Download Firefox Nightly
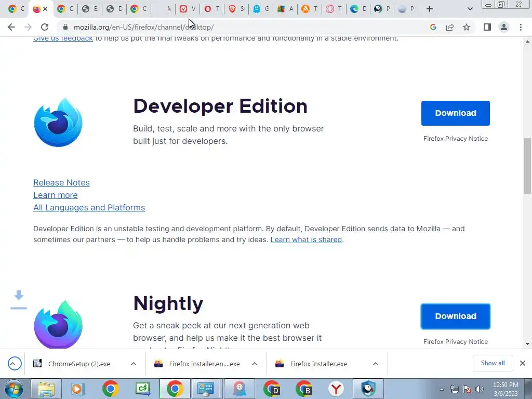 tap(455, 316)
